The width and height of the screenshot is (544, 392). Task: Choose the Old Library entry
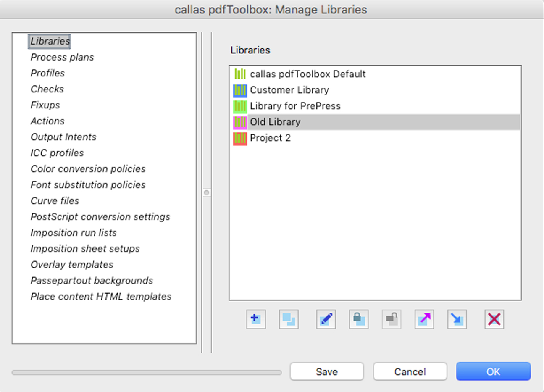[275, 122]
